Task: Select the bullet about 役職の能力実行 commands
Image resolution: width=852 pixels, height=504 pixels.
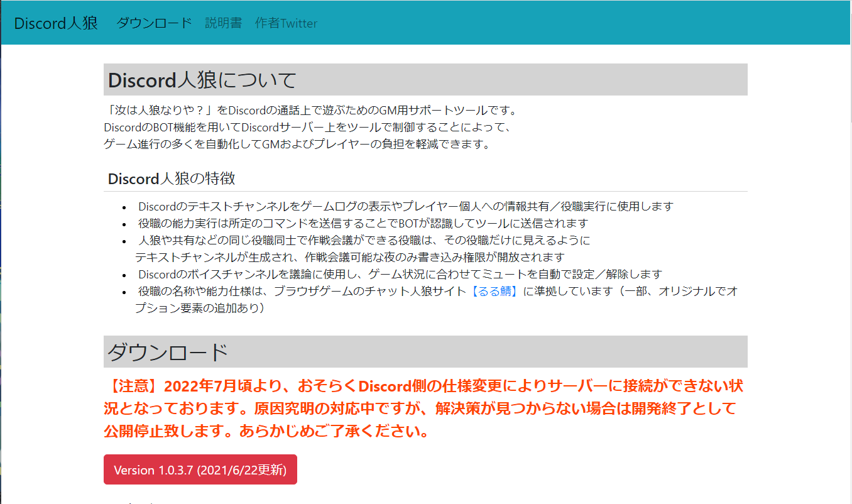Action: pos(363,223)
